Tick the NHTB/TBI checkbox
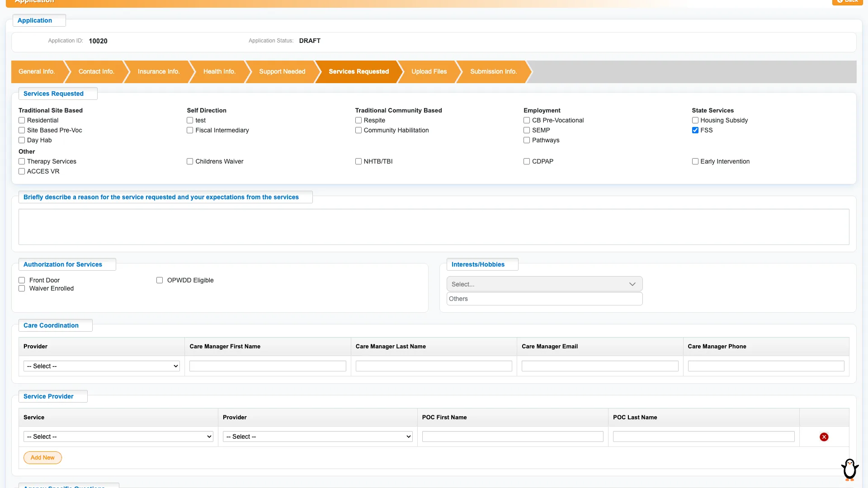 point(359,161)
